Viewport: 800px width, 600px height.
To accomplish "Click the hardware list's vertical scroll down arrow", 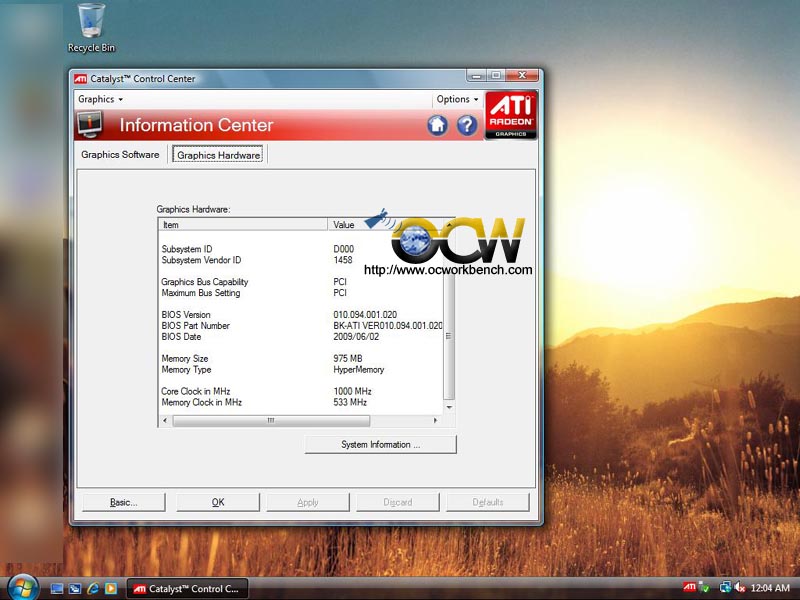I will tap(449, 407).
